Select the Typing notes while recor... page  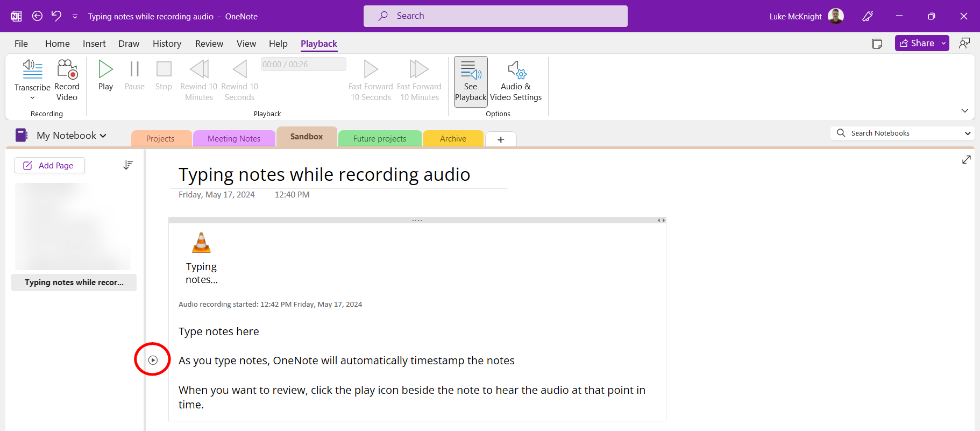(x=74, y=282)
